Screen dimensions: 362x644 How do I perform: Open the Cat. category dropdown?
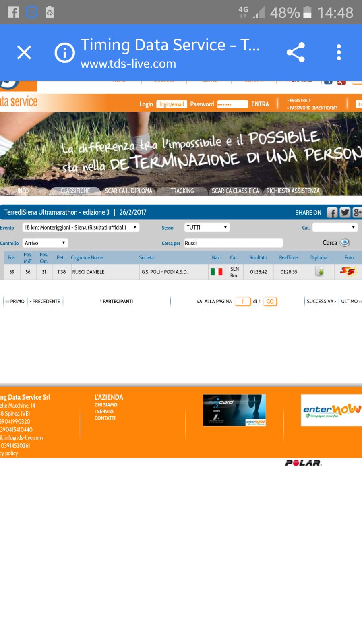tap(335, 228)
